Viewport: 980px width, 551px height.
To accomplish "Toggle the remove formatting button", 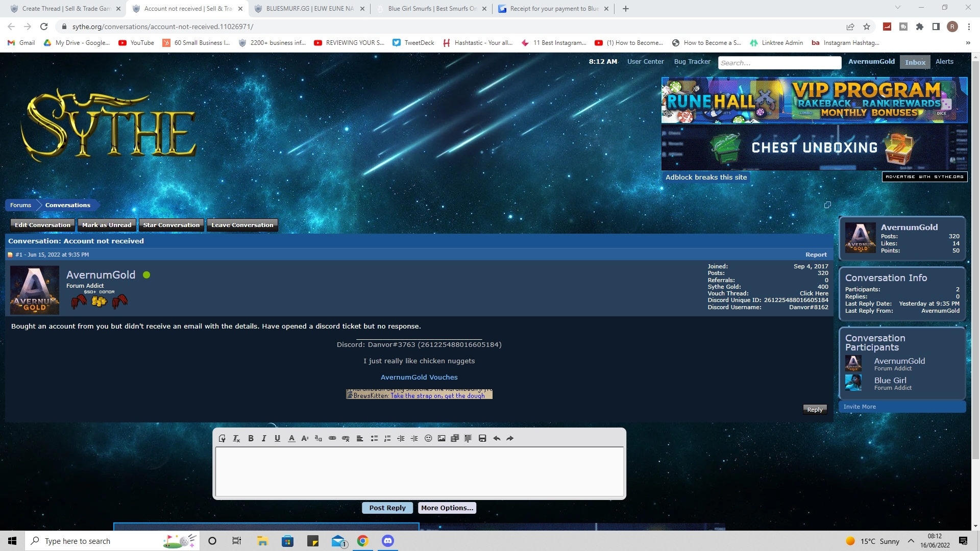I will pos(236,438).
